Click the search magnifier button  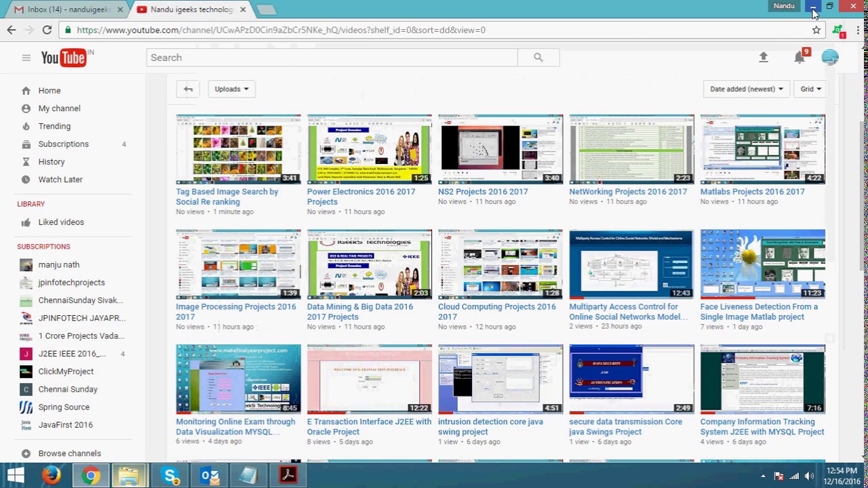point(538,58)
